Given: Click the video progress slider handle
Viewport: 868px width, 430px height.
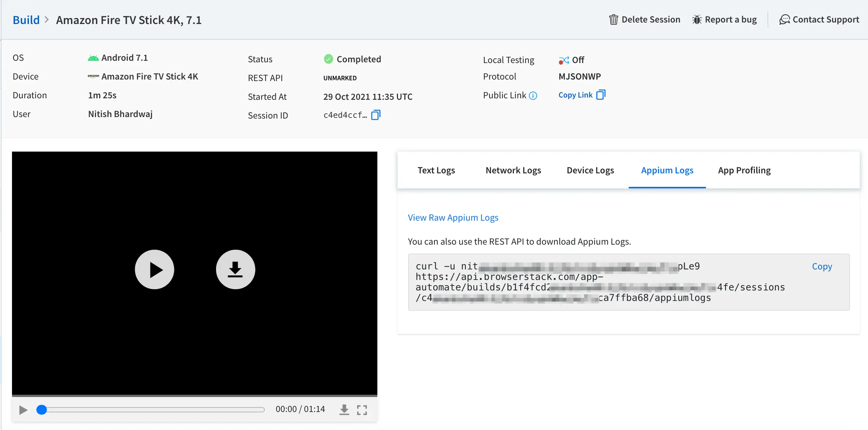Looking at the screenshot, I should 42,410.
